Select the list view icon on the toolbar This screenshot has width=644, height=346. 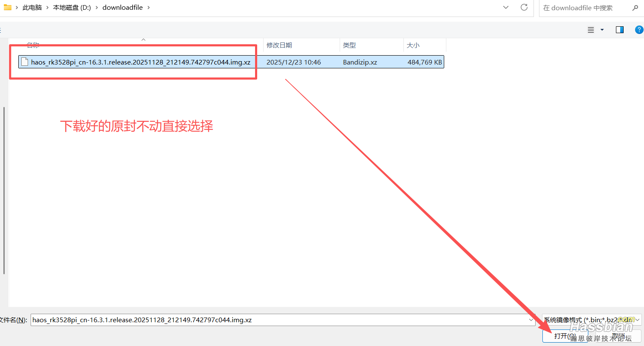pos(591,30)
